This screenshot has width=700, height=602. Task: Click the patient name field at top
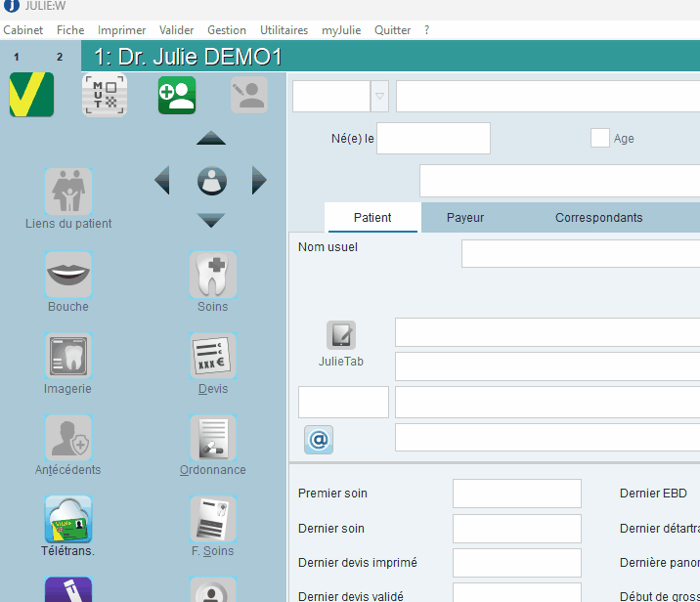coord(547,96)
